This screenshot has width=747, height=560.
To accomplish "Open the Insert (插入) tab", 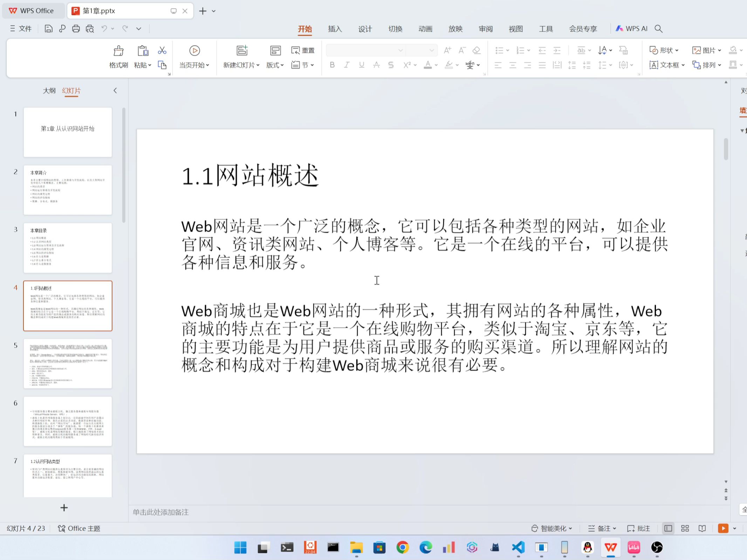I will [x=335, y=29].
